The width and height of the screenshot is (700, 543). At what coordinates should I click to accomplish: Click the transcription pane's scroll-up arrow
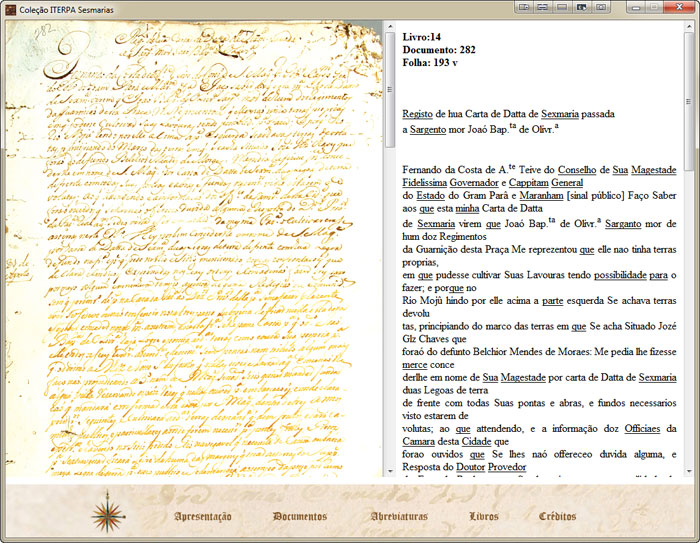[x=690, y=28]
